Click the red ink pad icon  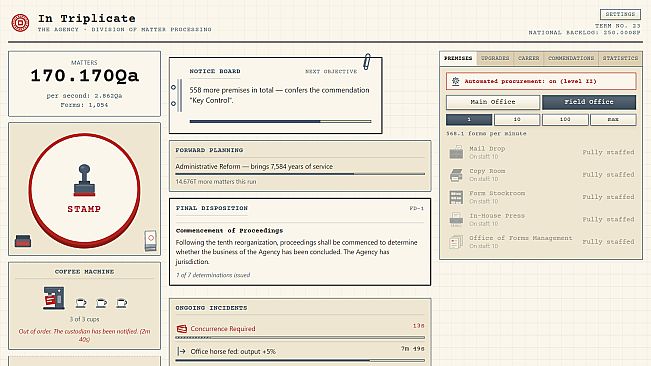coord(23,241)
